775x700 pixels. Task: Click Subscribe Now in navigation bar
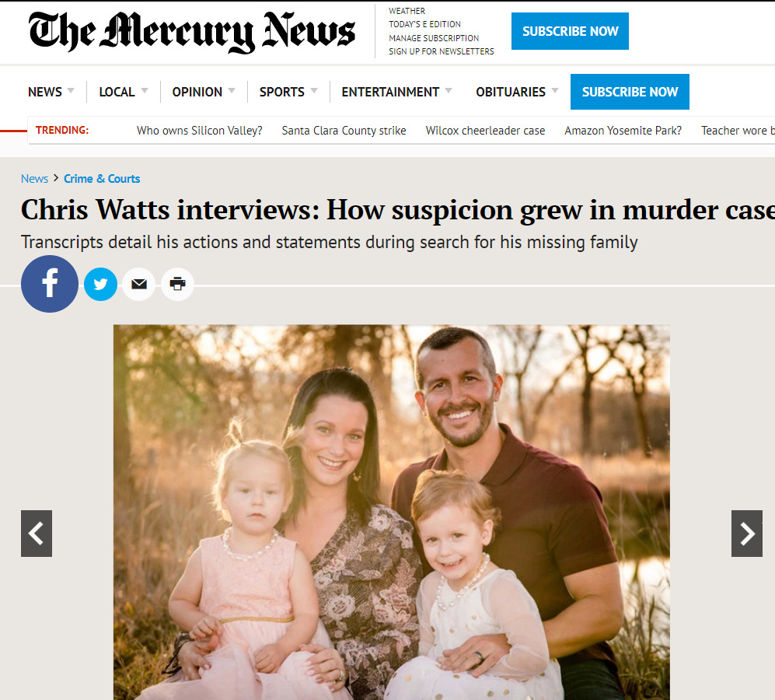coord(630,92)
